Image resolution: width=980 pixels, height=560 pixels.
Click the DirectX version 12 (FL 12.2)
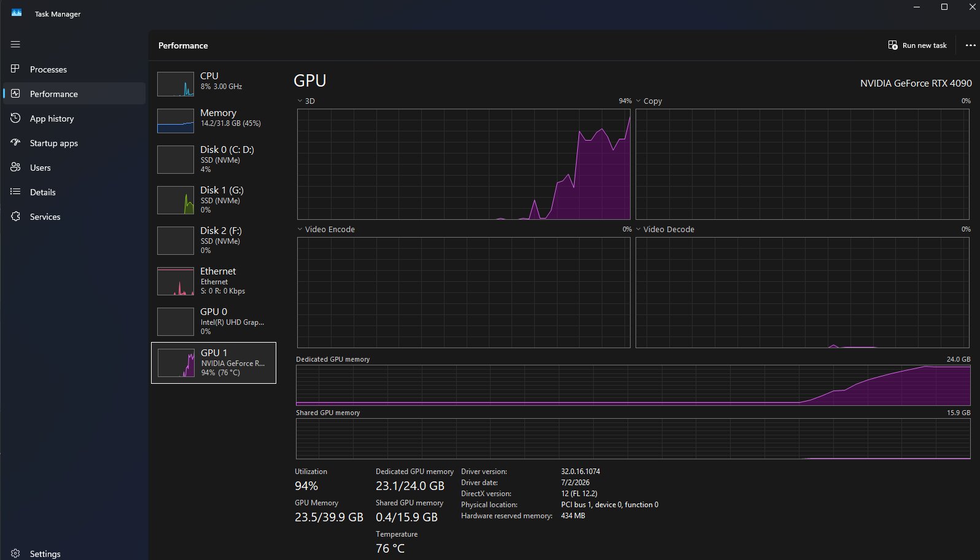tap(579, 494)
